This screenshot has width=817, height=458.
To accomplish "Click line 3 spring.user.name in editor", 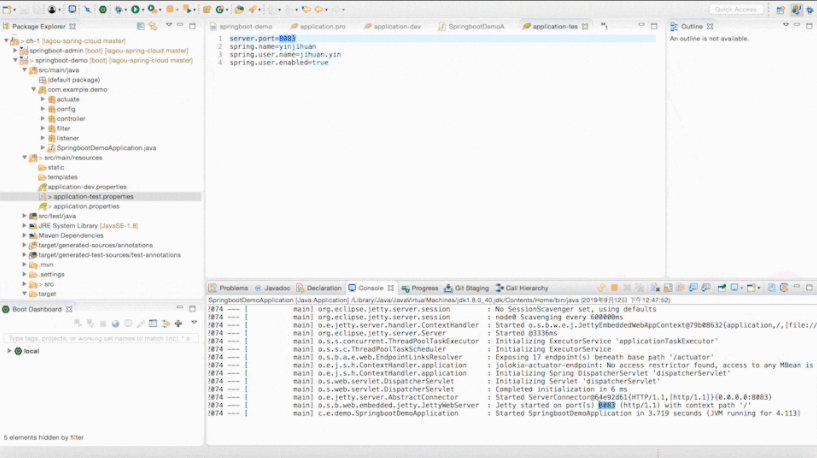I will coord(285,54).
